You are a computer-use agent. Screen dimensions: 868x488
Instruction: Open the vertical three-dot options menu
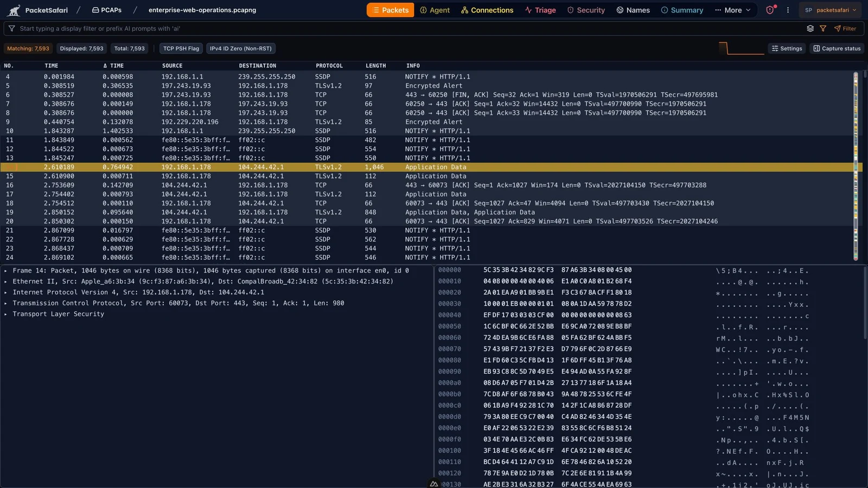click(x=788, y=10)
